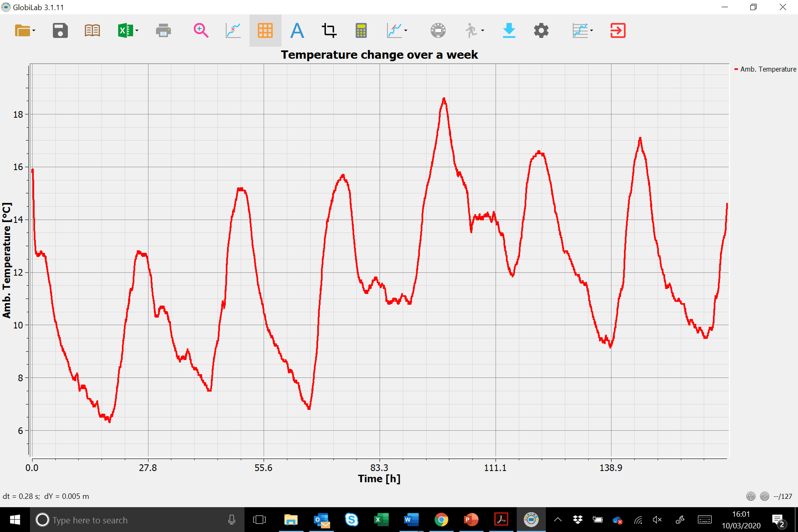
Task: Open Outlook from the taskbar
Action: [322, 520]
